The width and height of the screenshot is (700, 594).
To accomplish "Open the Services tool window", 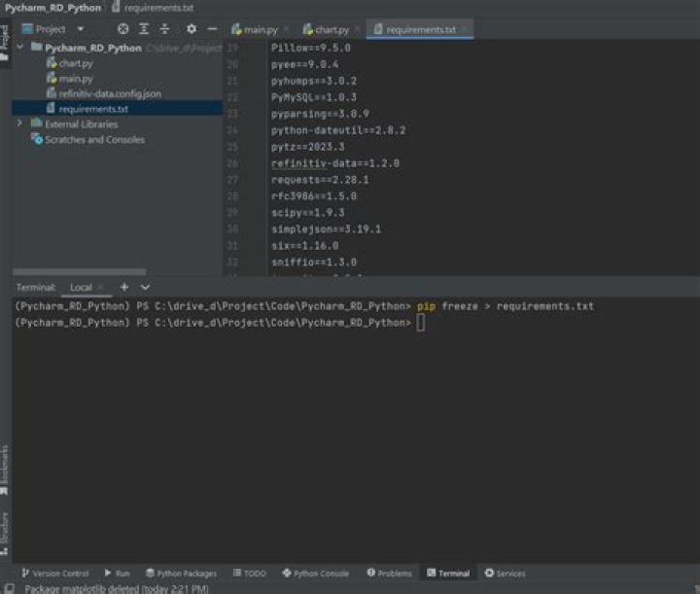I will [x=505, y=574].
